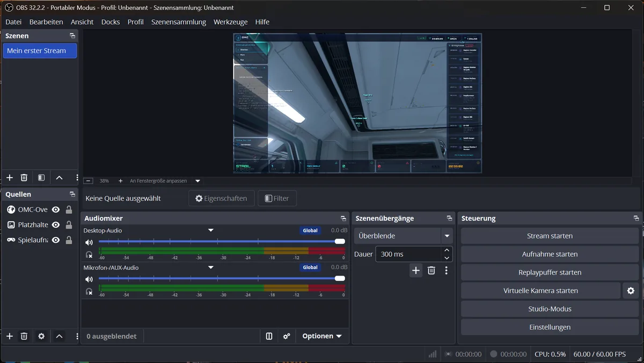This screenshot has width=644, height=363.
Task: Mute Desktop-Audio speaker icon
Action: pyautogui.click(x=89, y=242)
